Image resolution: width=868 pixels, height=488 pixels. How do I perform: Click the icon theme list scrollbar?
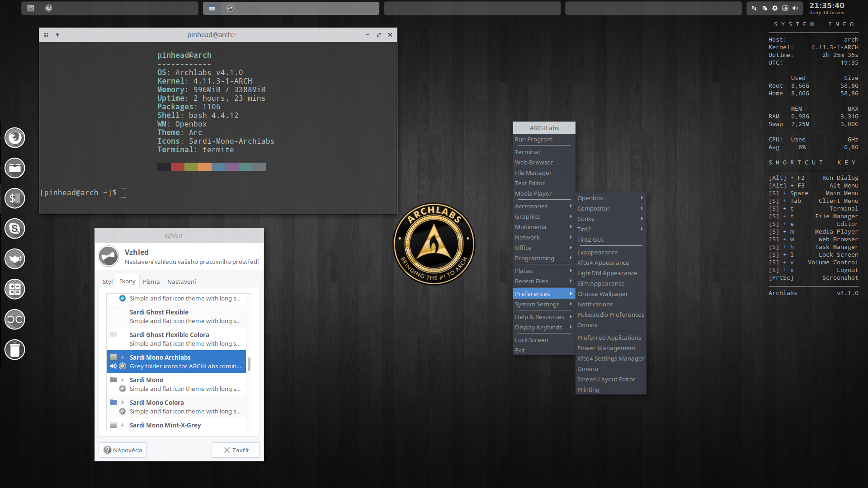[249, 364]
